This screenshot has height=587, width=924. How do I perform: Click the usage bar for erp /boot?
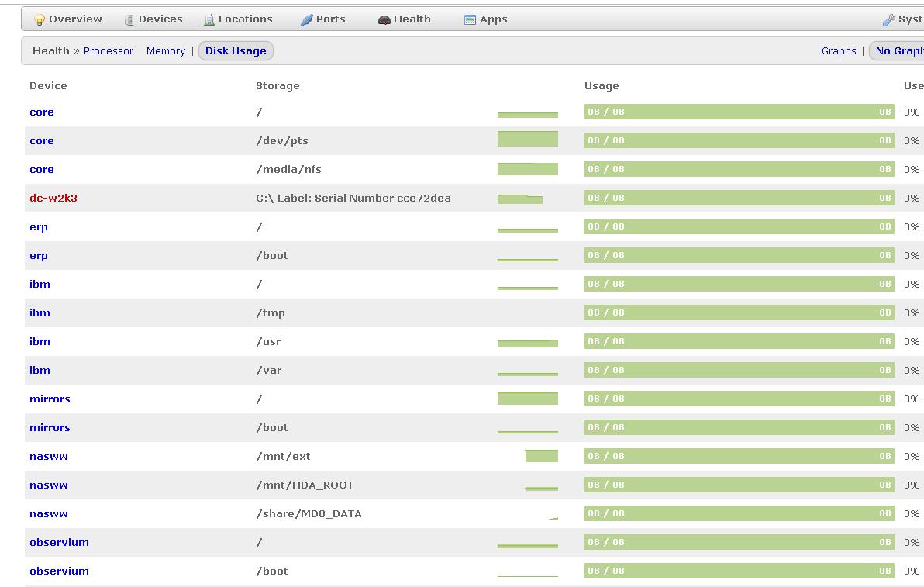pyautogui.click(x=739, y=256)
